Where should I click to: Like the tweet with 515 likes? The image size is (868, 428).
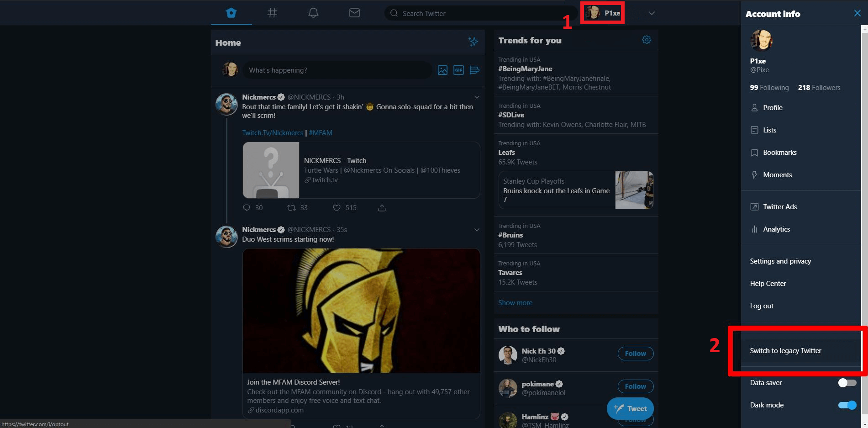pos(337,208)
